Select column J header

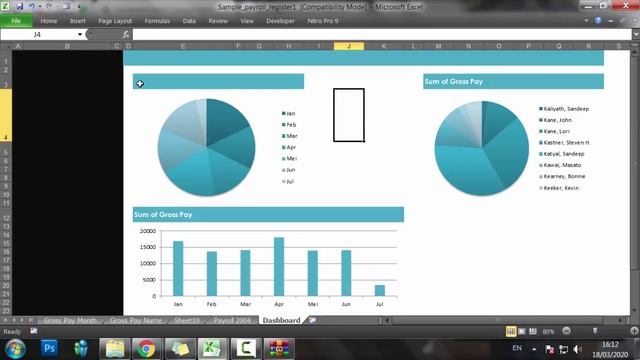pyautogui.click(x=349, y=46)
